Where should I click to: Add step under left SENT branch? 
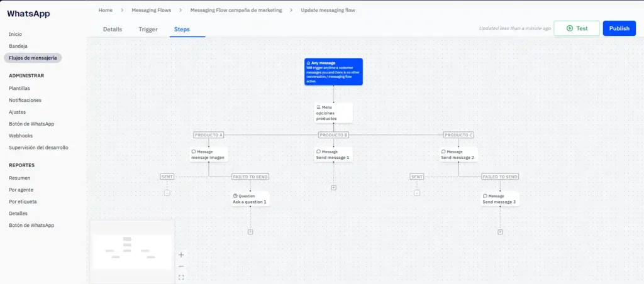coord(167,192)
